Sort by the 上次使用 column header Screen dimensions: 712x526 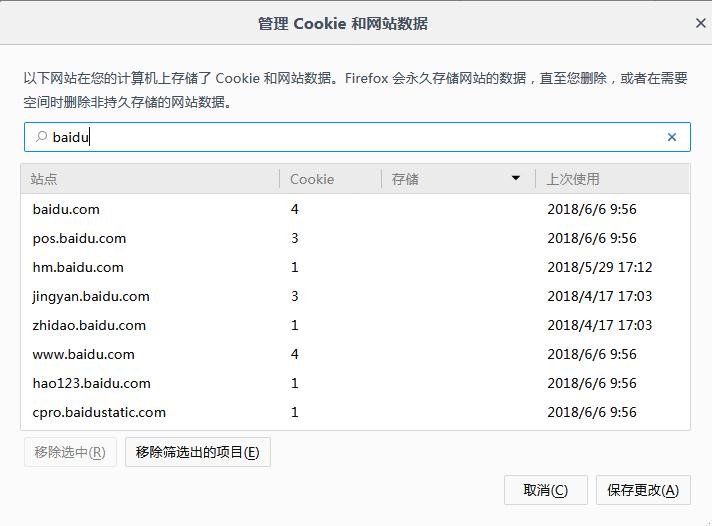pyautogui.click(x=613, y=179)
